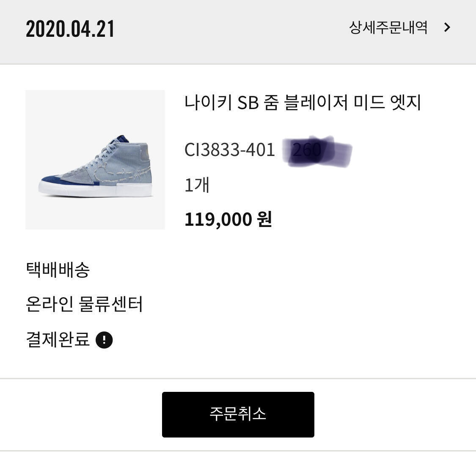Click the 원 currency symbol after the price
Viewport: 476px width, 454px height.
click(x=264, y=219)
